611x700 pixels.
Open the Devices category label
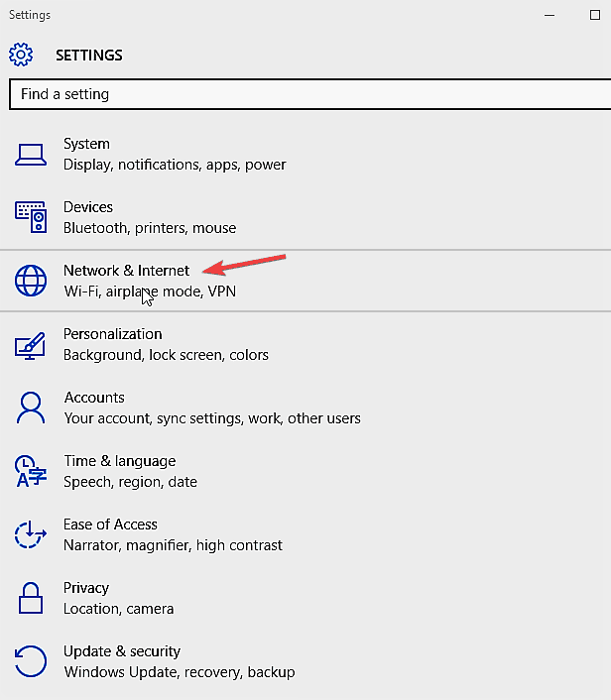[88, 207]
